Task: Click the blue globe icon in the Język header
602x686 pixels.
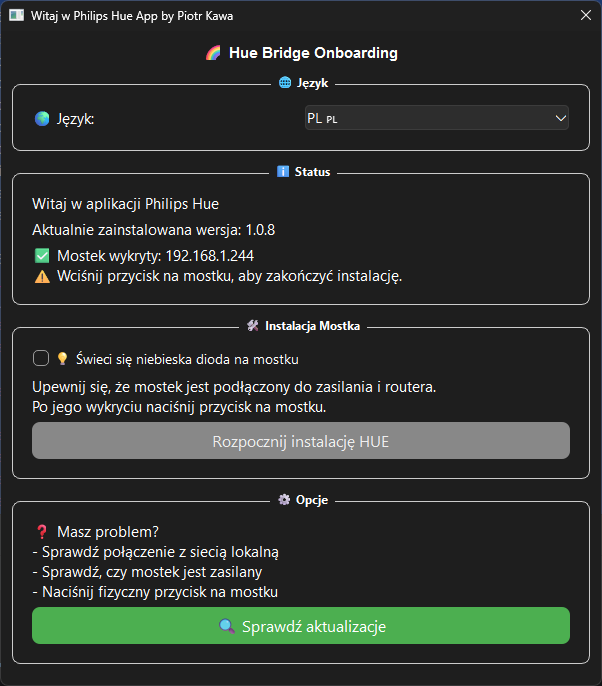Action: (x=285, y=82)
